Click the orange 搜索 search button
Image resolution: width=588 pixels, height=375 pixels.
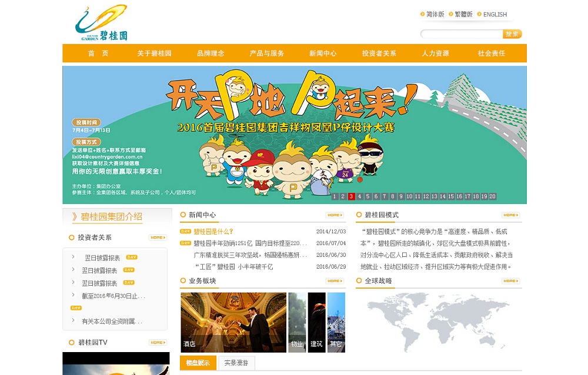click(512, 34)
